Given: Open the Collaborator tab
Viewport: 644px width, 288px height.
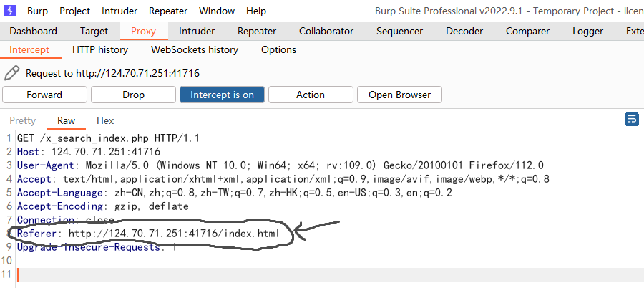Looking at the screenshot, I should point(326,31).
